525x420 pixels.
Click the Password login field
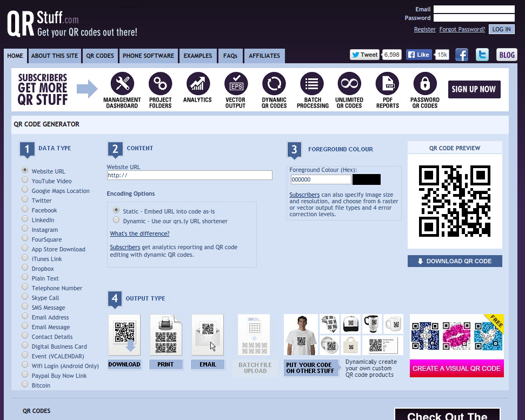tap(474, 18)
